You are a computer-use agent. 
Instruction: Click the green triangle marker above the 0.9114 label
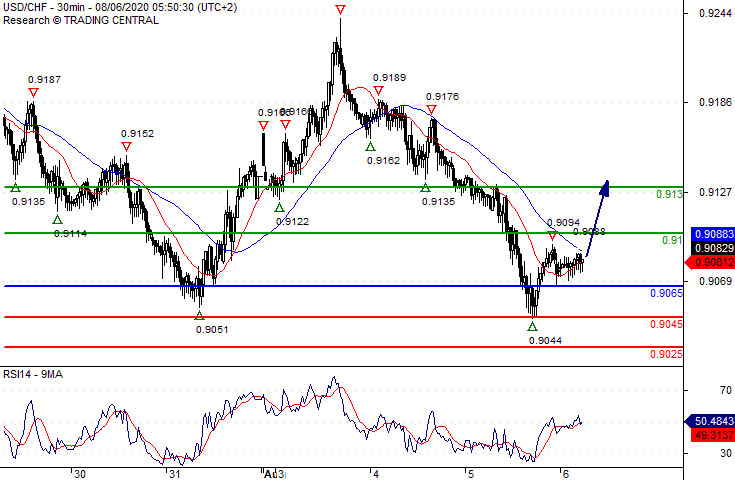pos(57,219)
